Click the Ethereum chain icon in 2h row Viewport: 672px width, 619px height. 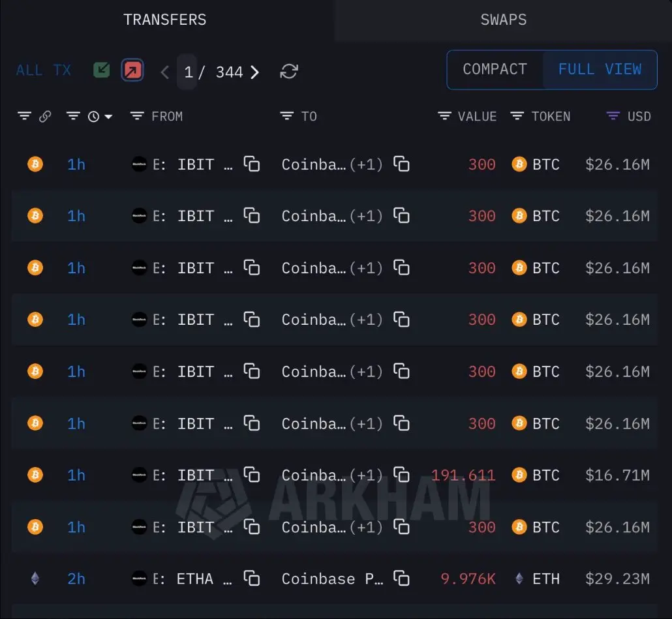36,579
